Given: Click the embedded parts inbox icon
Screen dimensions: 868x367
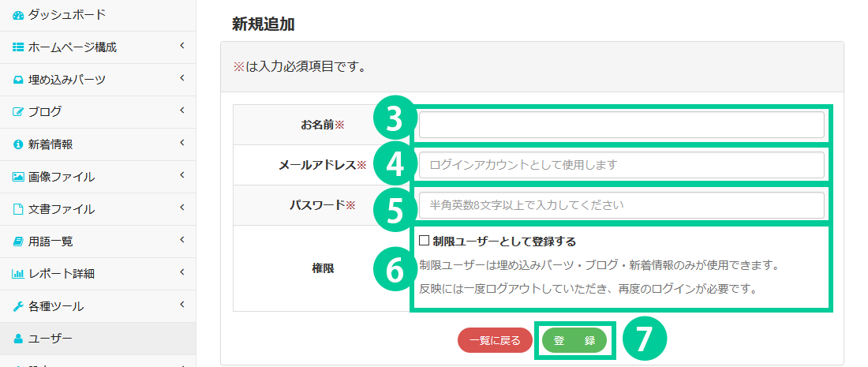Looking at the screenshot, I should 18,80.
